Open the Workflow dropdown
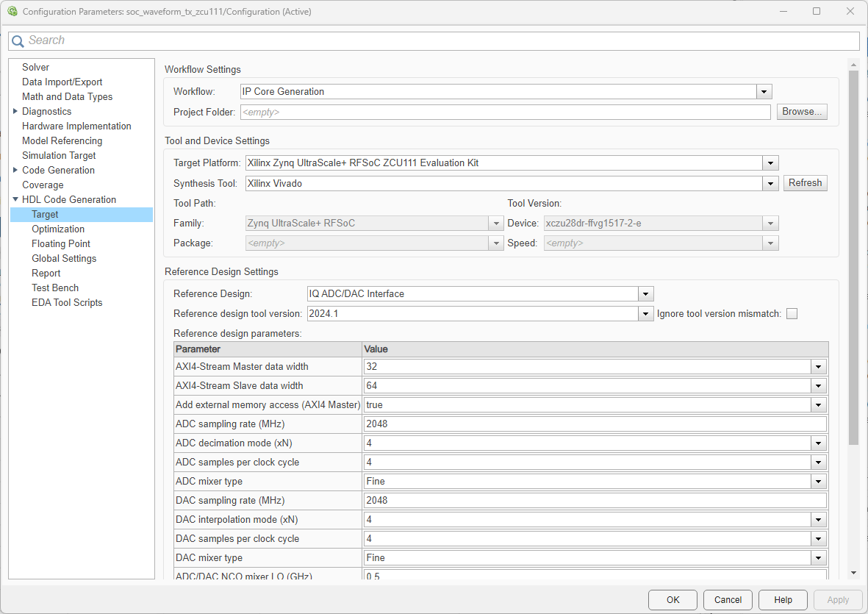Screen dimensions: 868x614 764,92
